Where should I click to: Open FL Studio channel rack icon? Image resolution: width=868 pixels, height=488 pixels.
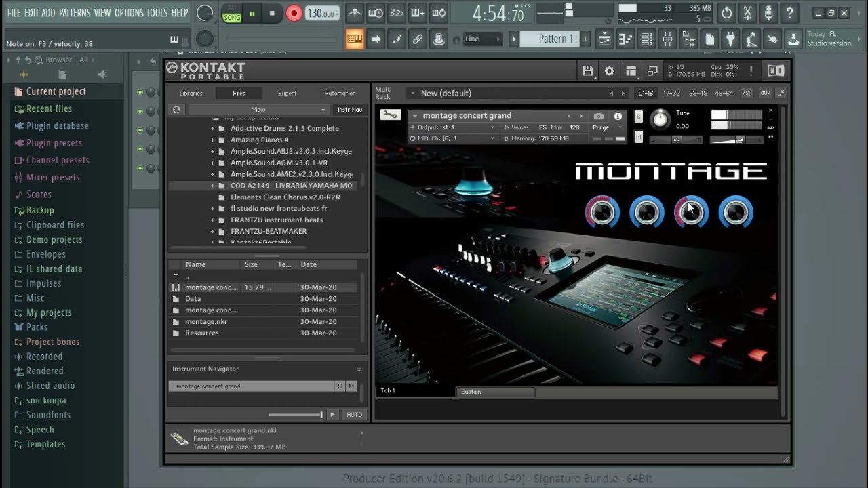646,39
